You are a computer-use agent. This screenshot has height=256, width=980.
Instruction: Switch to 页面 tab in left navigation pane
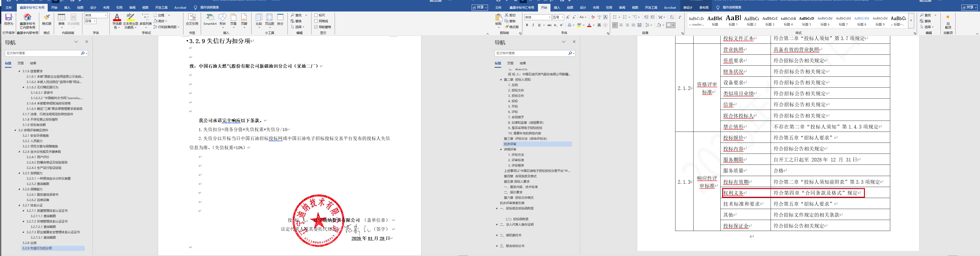[21, 63]
